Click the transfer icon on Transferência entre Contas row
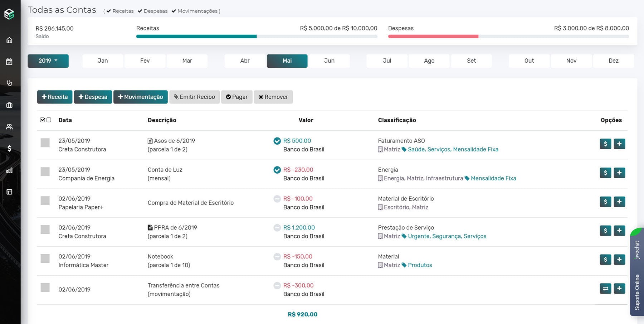This screenshot has width=644, height=324. 605,288
